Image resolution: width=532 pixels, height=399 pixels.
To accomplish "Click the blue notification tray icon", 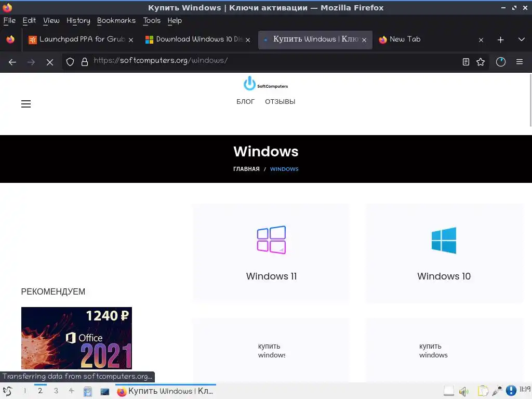I will [511, 391].
